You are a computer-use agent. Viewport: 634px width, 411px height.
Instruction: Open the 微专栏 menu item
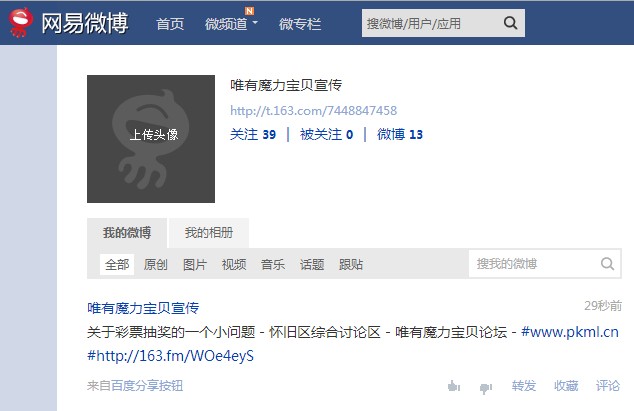pyautogui.click(x=300, y=24)
